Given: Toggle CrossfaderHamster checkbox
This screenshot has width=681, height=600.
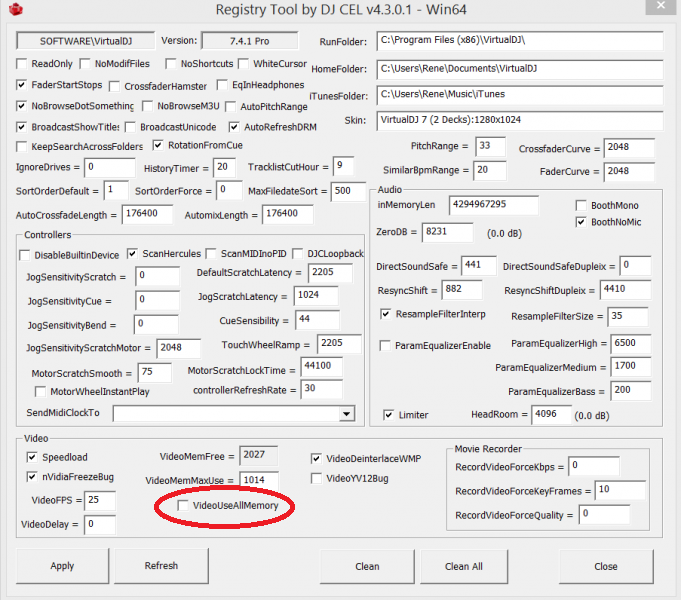Looking at the screenshot, I should point(115,86).
